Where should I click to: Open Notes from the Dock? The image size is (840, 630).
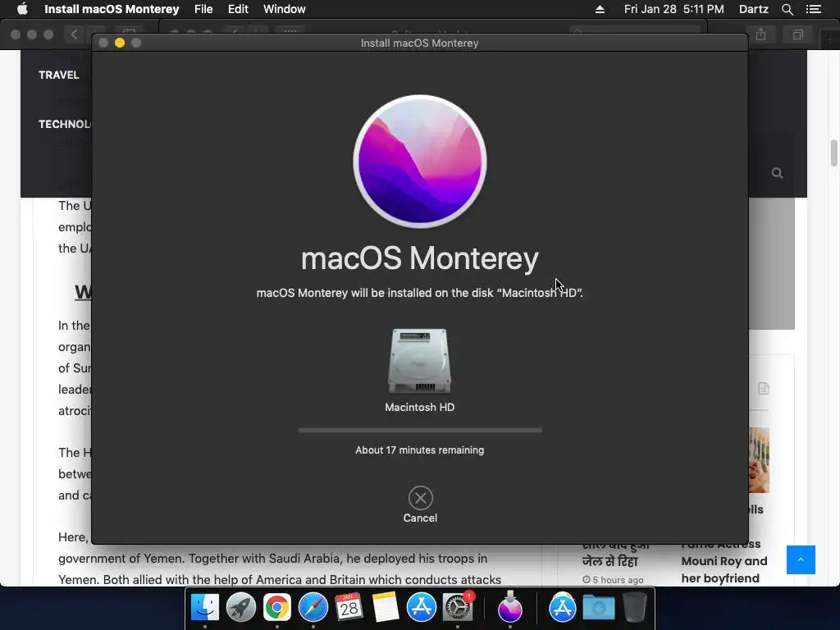click(x=386, y=608)
